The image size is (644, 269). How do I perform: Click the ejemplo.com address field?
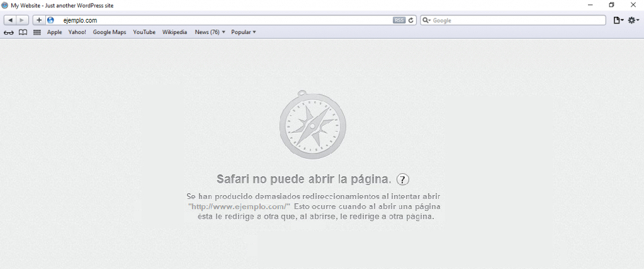(x=224, y=20)
